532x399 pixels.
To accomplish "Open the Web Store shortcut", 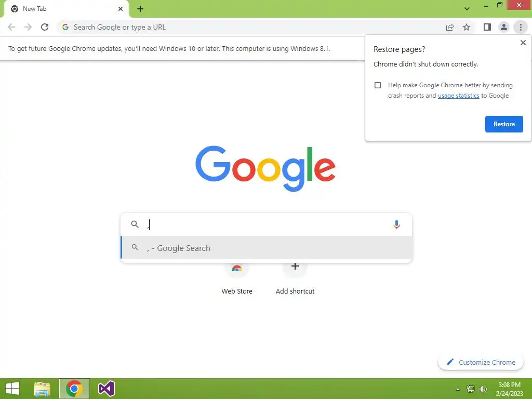I will (x=237, y=278).
